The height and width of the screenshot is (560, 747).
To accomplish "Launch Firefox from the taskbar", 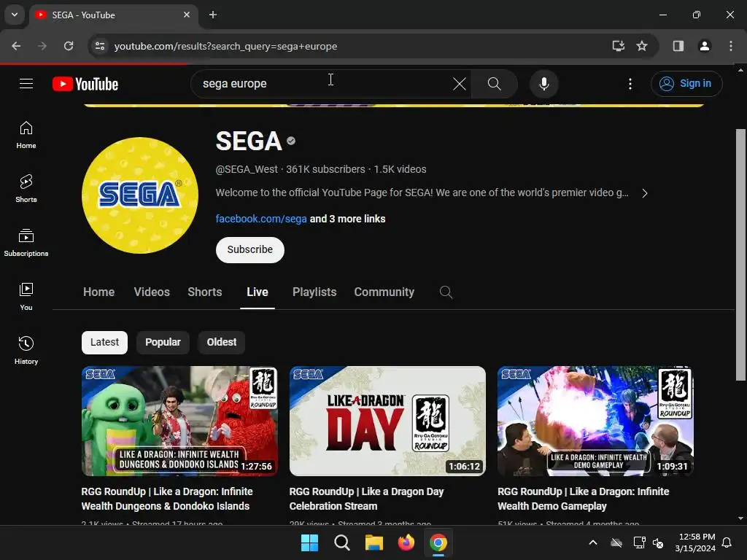I will (x=406, y=542).
